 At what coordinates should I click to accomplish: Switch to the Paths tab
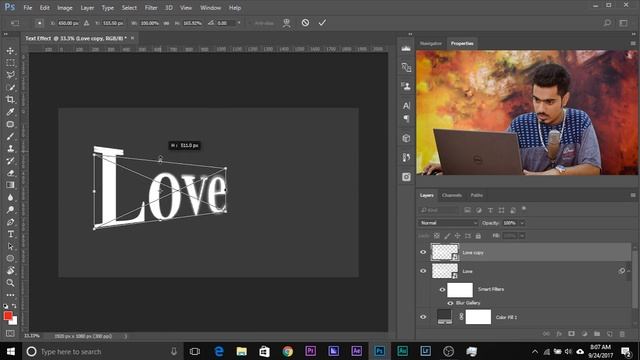(x=476, y=195)
